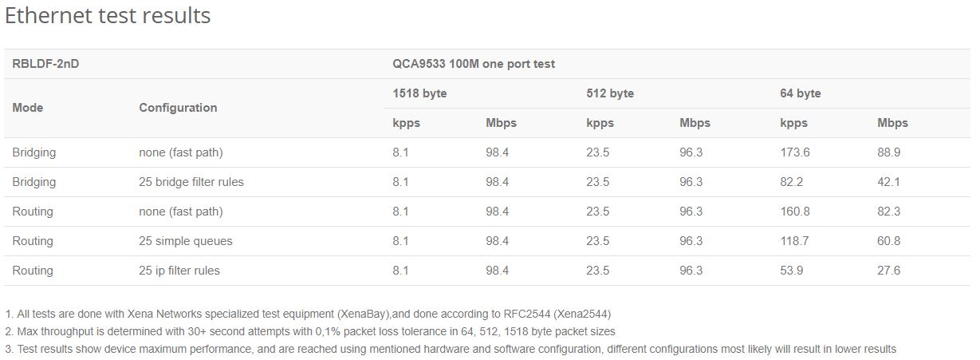This screenshot has height=360, width=980.
Task: Select the 25 simple queues cell
Action: 186,241
